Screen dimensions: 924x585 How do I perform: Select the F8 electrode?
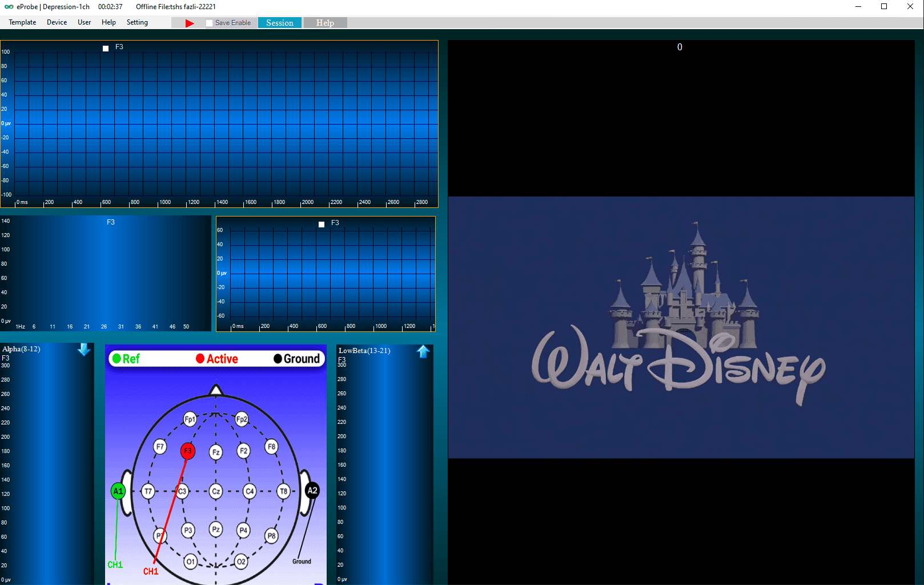click(x=272, y=447)
